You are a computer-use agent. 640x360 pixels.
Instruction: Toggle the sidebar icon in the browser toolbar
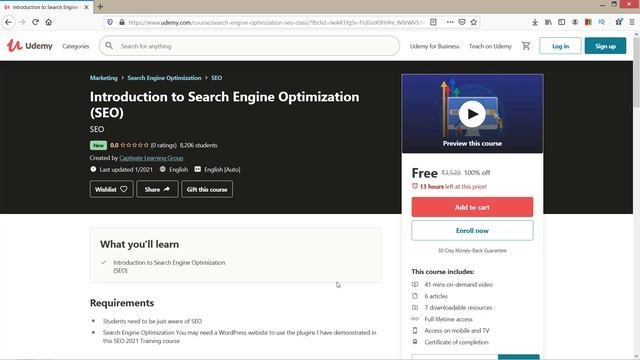pyautogui.click(x=562, y=22)
